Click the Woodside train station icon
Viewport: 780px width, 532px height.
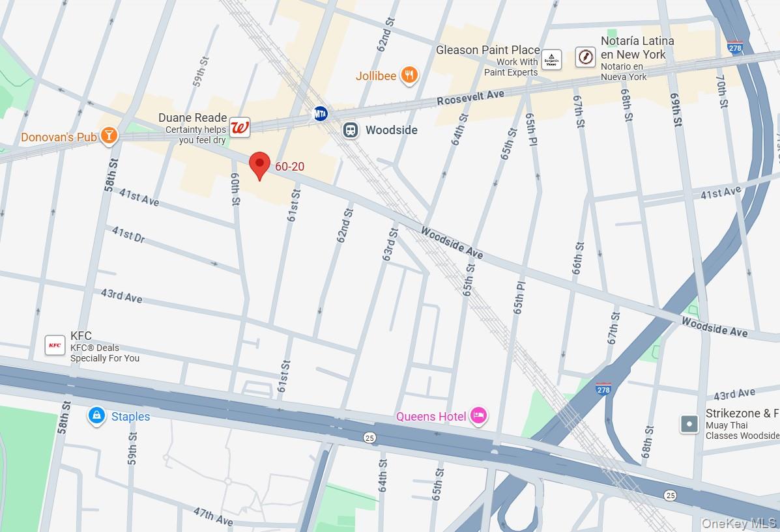click(351, 130)
